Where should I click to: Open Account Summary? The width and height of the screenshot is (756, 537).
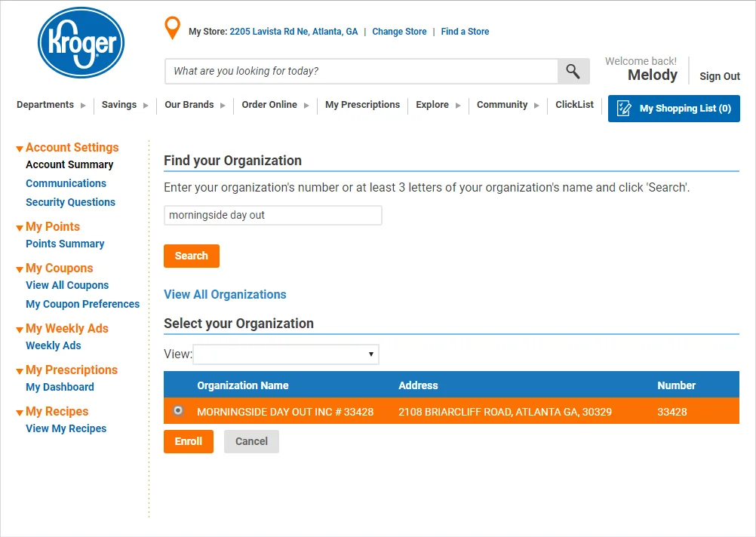[x=69, y=165]
